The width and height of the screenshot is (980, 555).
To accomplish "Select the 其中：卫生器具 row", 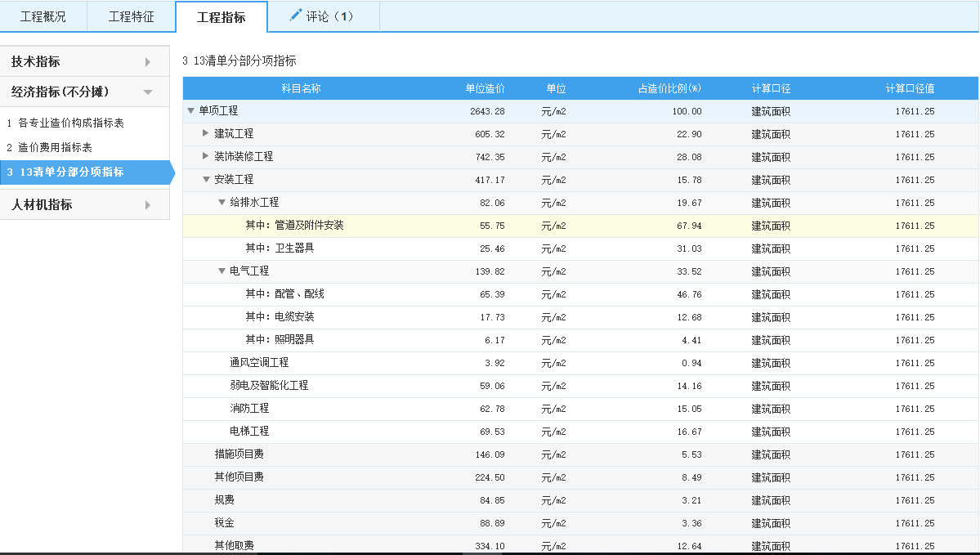I will click(580, 248).
